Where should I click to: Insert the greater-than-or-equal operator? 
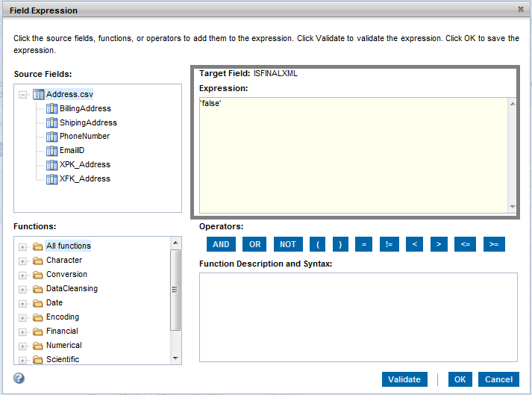point(494,244)
